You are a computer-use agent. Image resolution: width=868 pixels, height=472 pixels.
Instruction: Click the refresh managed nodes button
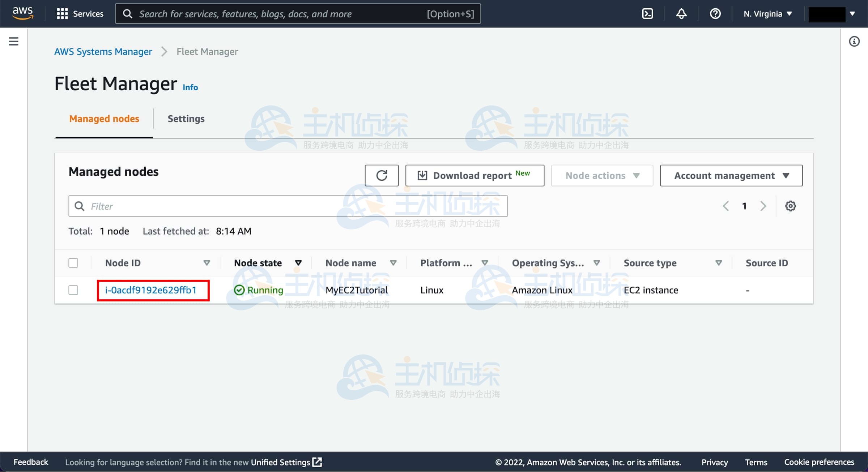tap(382, 176)
